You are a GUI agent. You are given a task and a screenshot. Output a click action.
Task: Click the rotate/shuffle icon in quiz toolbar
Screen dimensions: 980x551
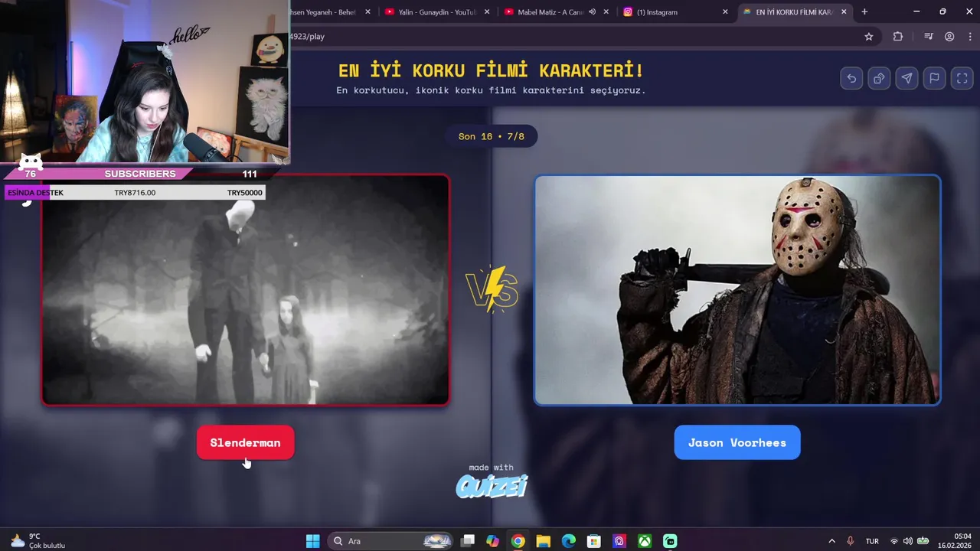(x=879, y=78)
